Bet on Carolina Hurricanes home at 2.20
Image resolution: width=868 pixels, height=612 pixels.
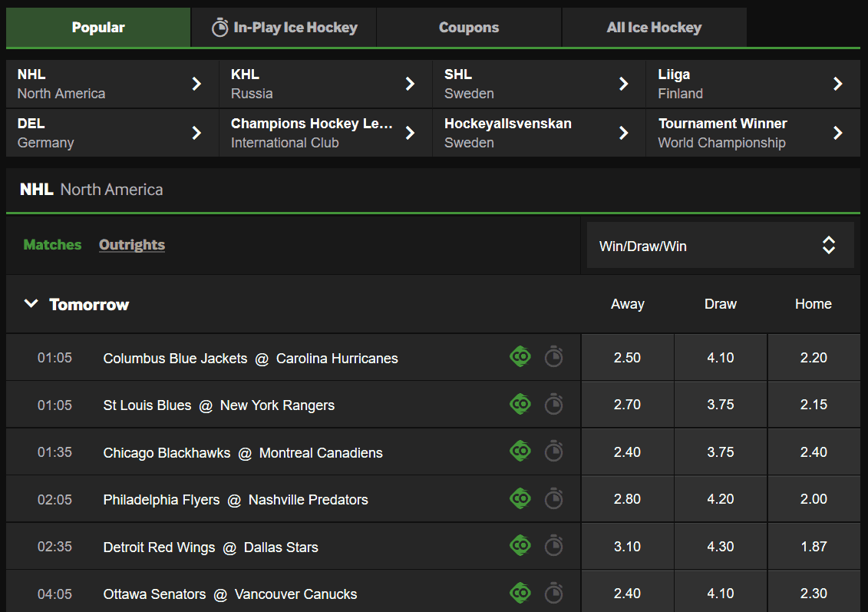814,357
